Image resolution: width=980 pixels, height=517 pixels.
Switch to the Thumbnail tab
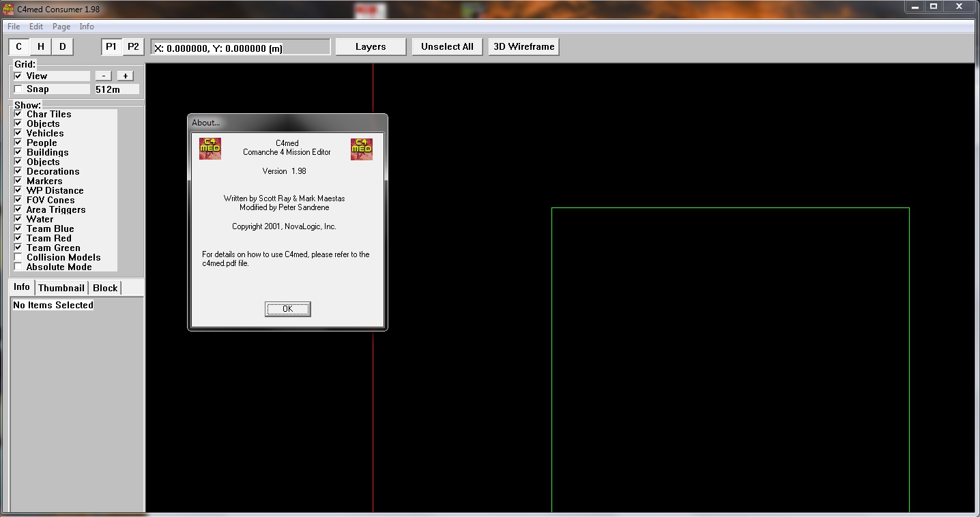coord(61,288)
